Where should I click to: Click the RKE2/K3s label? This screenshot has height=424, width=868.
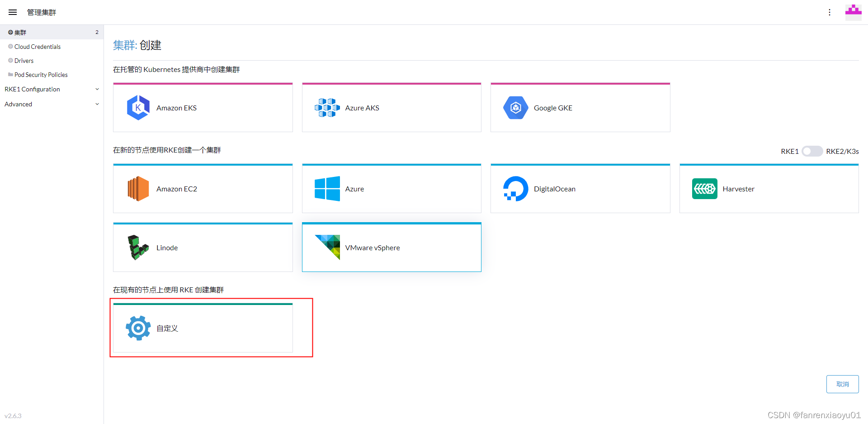(842, 151)
